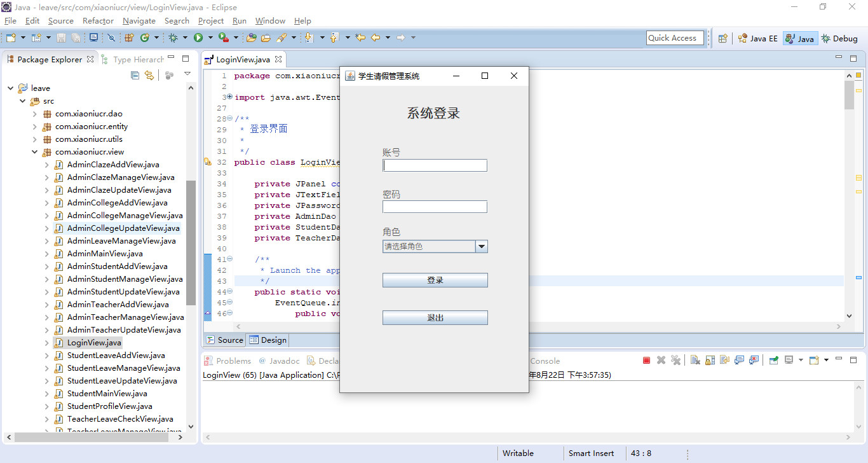Collapse the src folder node
The height and width of the screenshot is (463, 868).
tap(22, 101)
